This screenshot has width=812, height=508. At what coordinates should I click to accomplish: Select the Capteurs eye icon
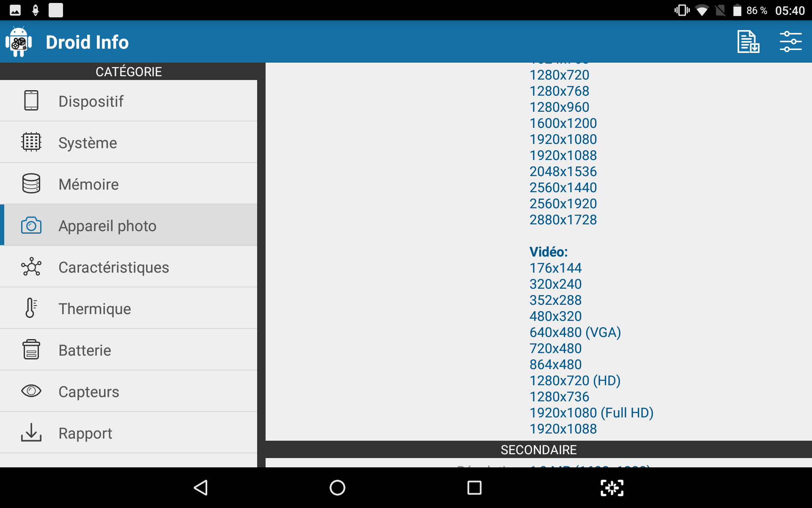[31, 391]
